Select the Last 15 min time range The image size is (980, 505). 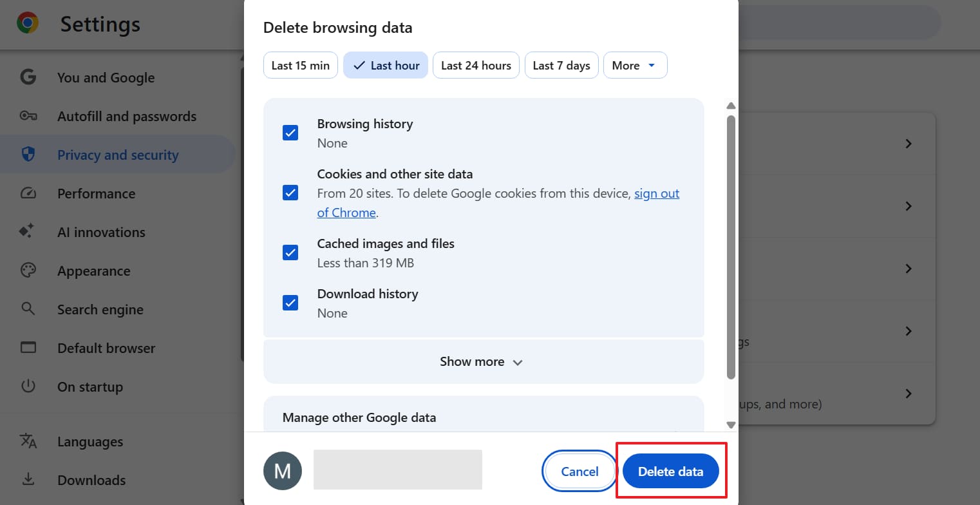[301, 65]
